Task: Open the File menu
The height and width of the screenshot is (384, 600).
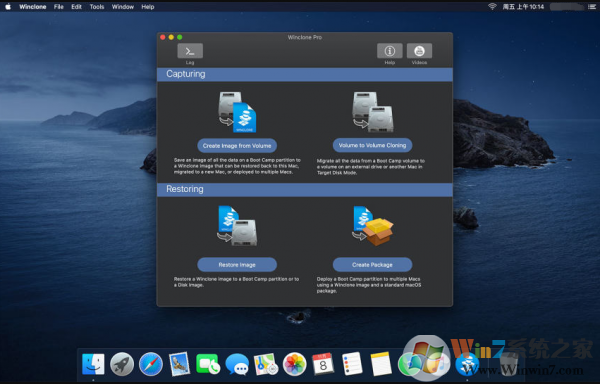Action: 59,7
